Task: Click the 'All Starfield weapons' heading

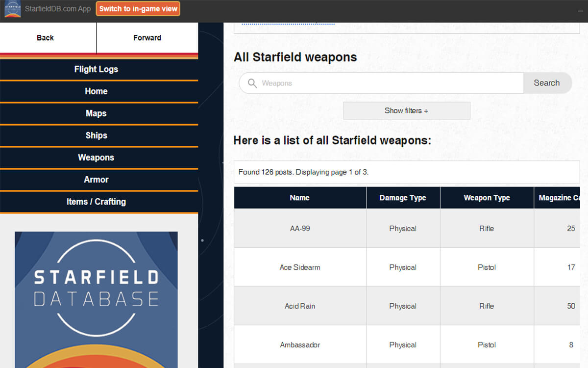Action: pyautogui.click(x=295, y=57)
